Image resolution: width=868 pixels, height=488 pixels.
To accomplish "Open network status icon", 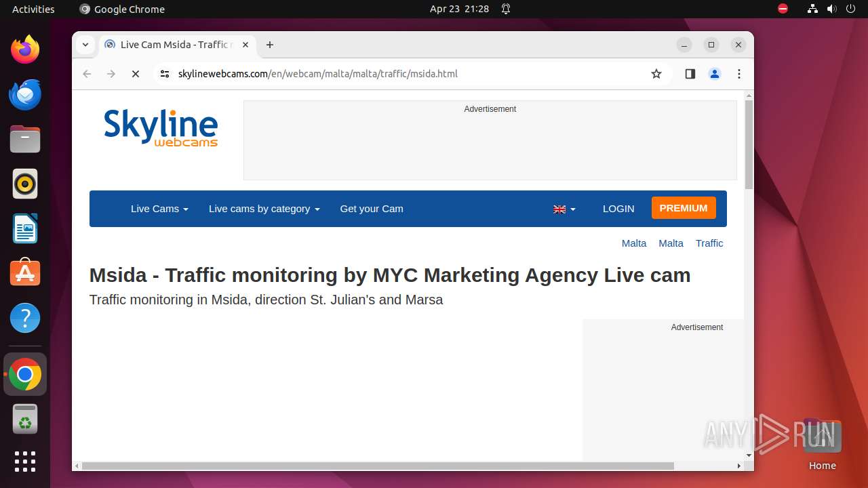I will [x=812, y=9].
